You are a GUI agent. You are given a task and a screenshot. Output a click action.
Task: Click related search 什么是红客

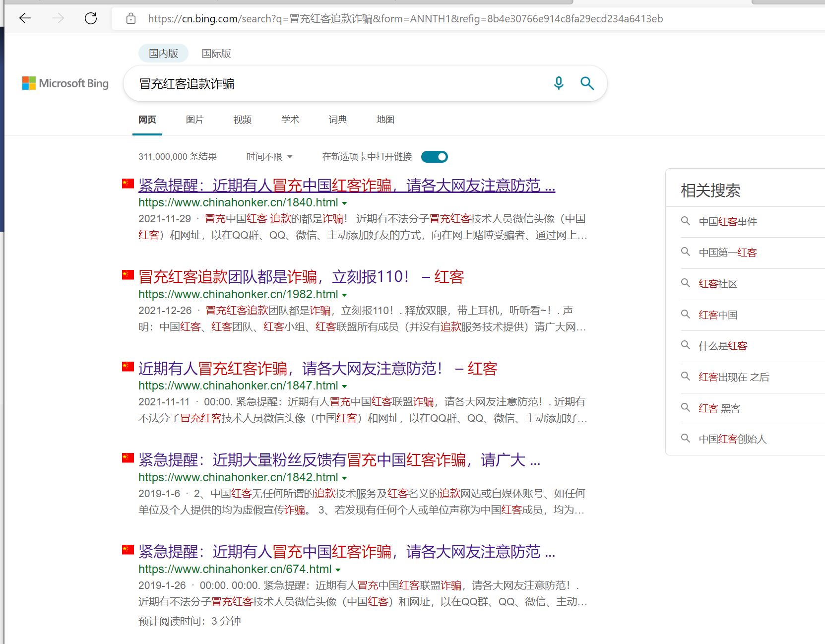click(x=722, y=346)
